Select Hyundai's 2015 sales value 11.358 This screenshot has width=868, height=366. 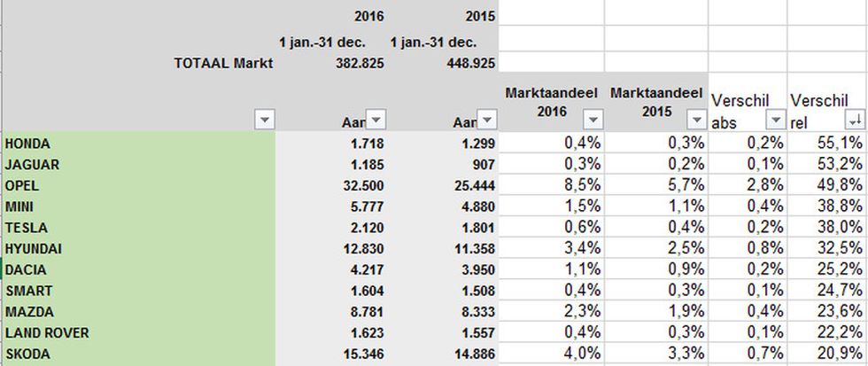click(475, 249)
